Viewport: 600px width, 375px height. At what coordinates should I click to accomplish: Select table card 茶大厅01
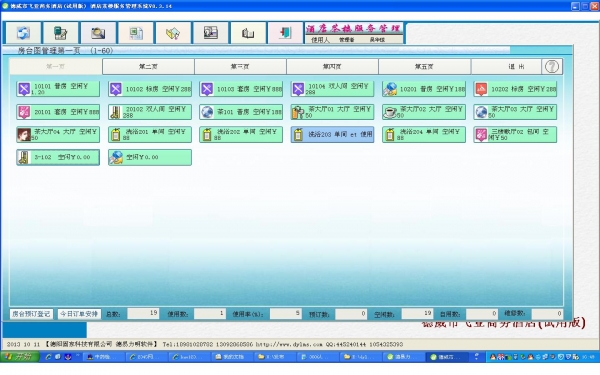click(x=333, y=112)
